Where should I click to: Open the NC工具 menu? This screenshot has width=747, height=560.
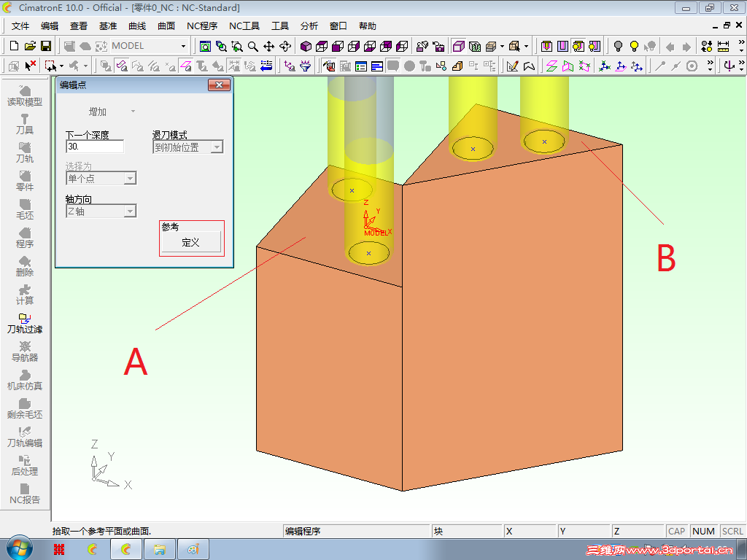click(244, 26)
